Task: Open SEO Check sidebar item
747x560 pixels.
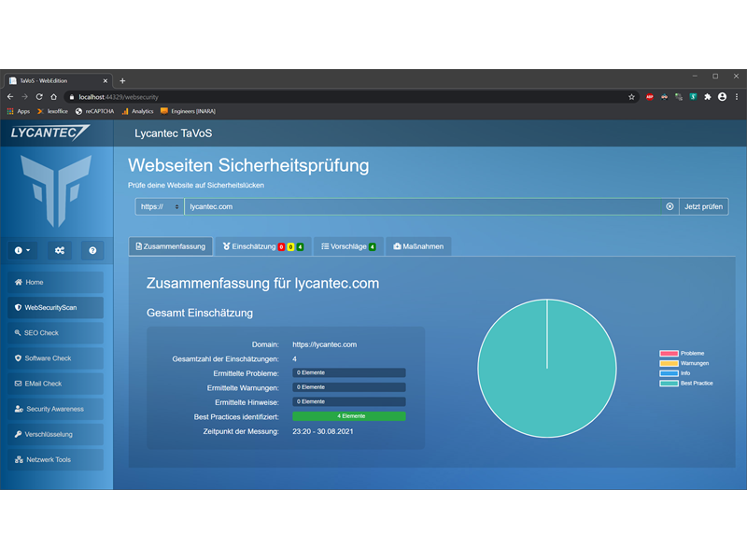Action: [x=55, y=333]
